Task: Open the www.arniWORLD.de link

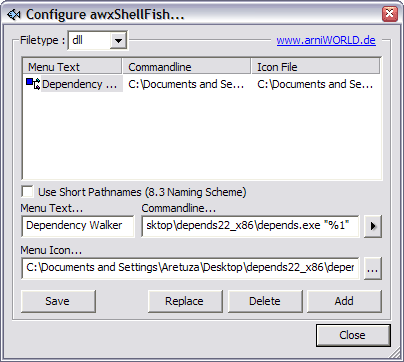Action: (326, 40)
